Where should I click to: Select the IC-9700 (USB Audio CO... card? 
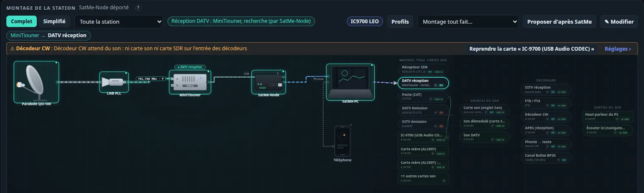tap(424, 137)
